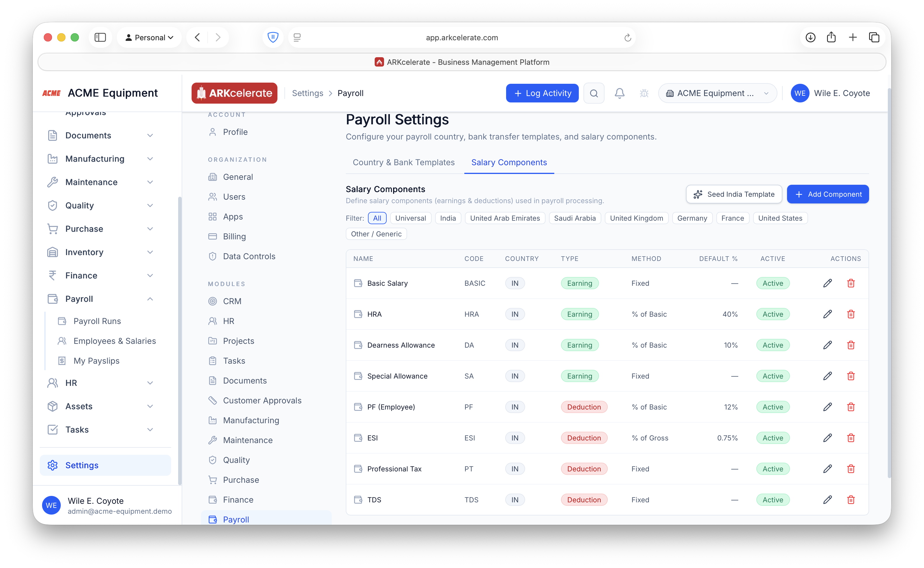Filter by Other / Generic

click(376, 234)
